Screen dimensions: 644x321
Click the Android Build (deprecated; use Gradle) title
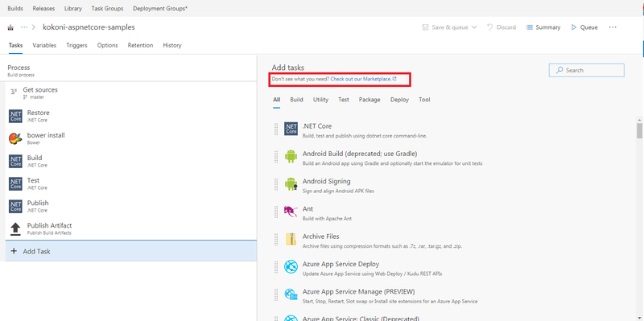(360, 154)
